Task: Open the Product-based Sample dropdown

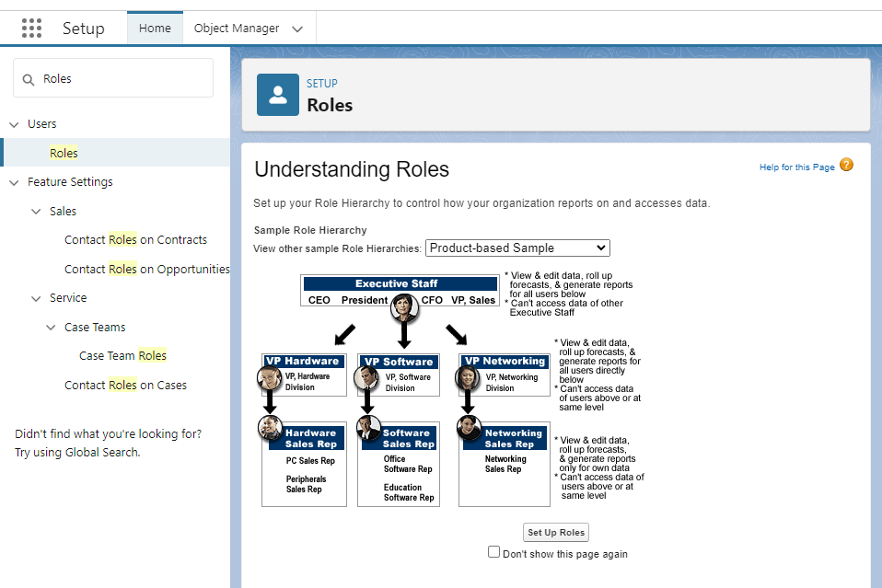Action: [517, 248]
